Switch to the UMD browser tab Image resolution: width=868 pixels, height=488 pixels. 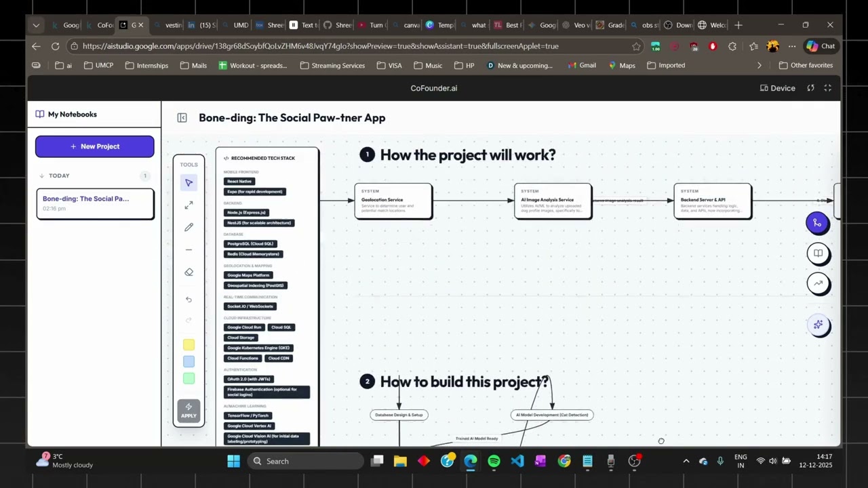235,25
